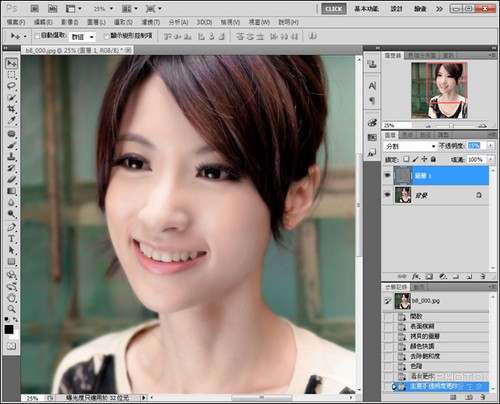Screen dimensions: 500x404
Task: Expand more workspaces with the >> chevron
Action: click(x=439, y=9)
